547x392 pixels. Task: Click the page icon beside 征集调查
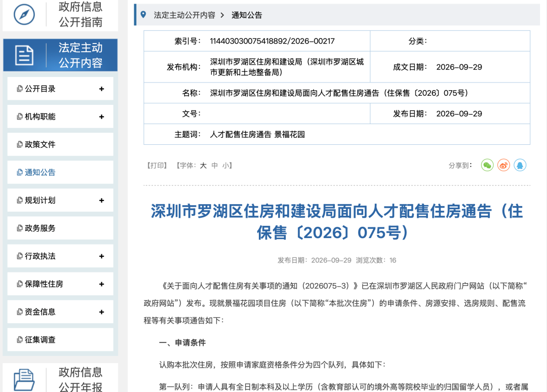(20, 340)
